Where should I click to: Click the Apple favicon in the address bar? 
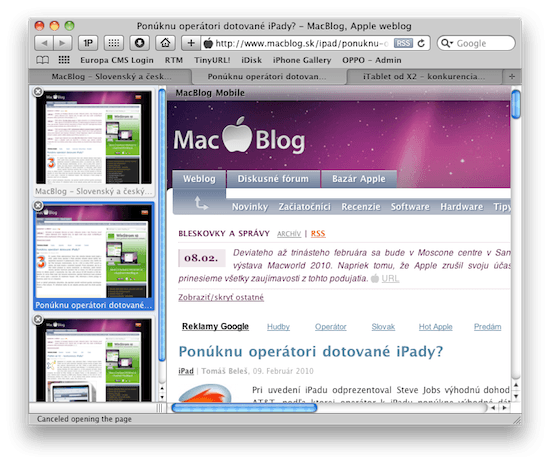[208, 43]
